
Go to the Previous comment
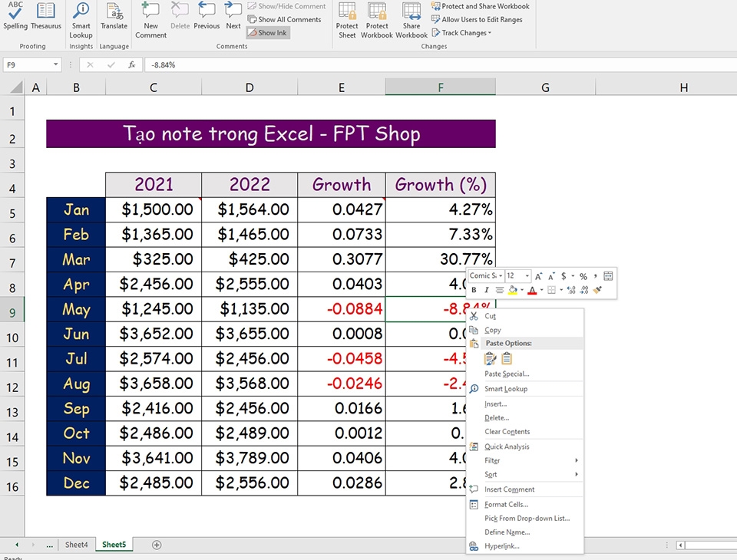(207, 16)
